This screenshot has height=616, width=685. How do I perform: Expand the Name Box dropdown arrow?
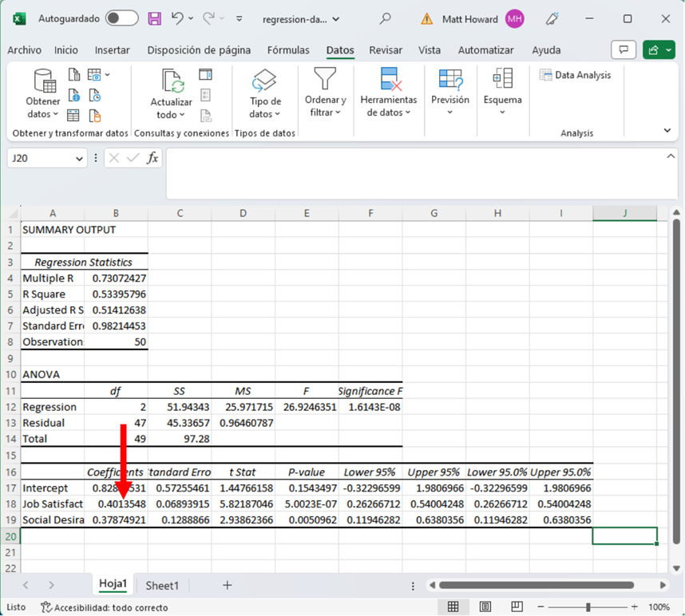click(x=79, y=159)
